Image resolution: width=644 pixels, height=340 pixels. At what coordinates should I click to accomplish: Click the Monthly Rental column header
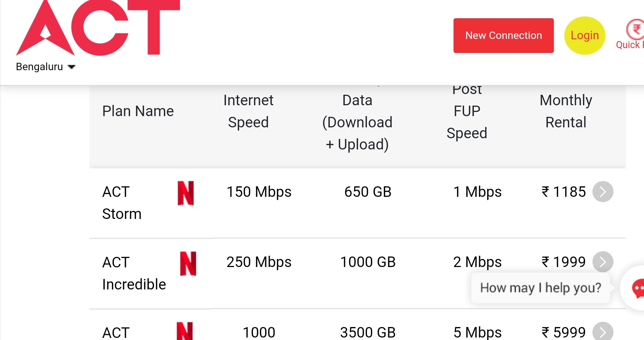566,111
